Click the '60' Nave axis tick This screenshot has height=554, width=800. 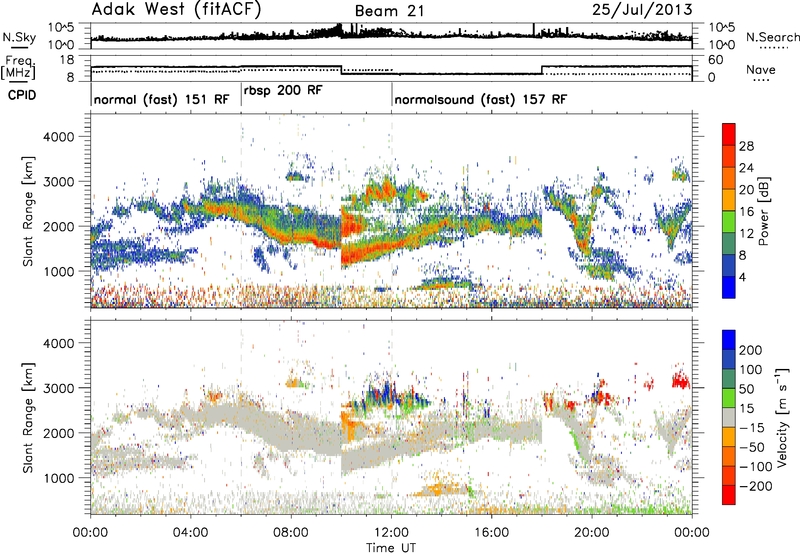point(716,60)
